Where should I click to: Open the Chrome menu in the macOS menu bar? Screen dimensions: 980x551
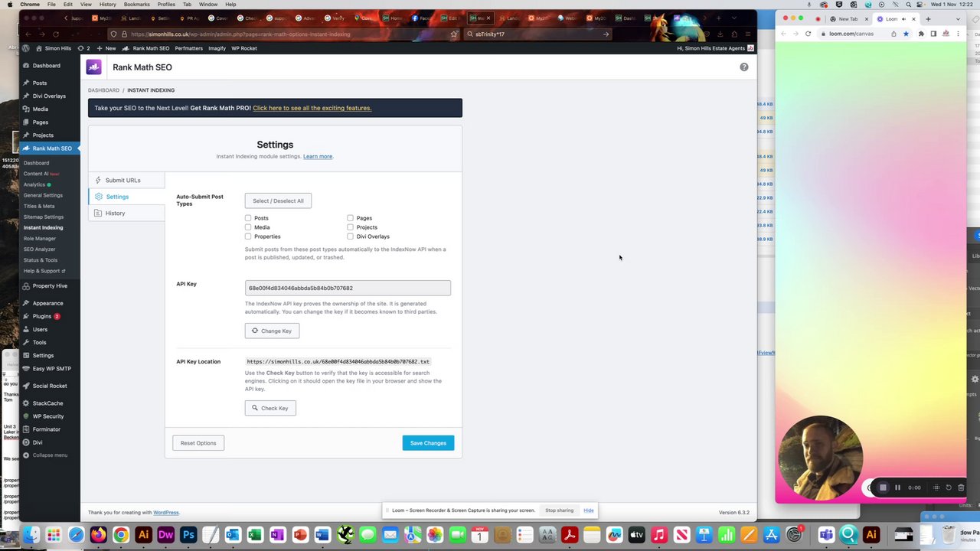(x=30, y=5)
